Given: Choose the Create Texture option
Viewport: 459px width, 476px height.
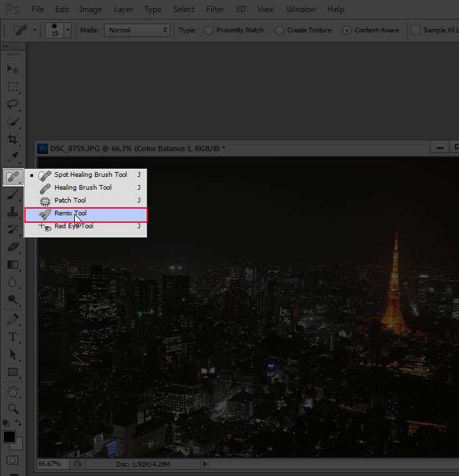Looking at the screenshot, I should coord(279,30).
